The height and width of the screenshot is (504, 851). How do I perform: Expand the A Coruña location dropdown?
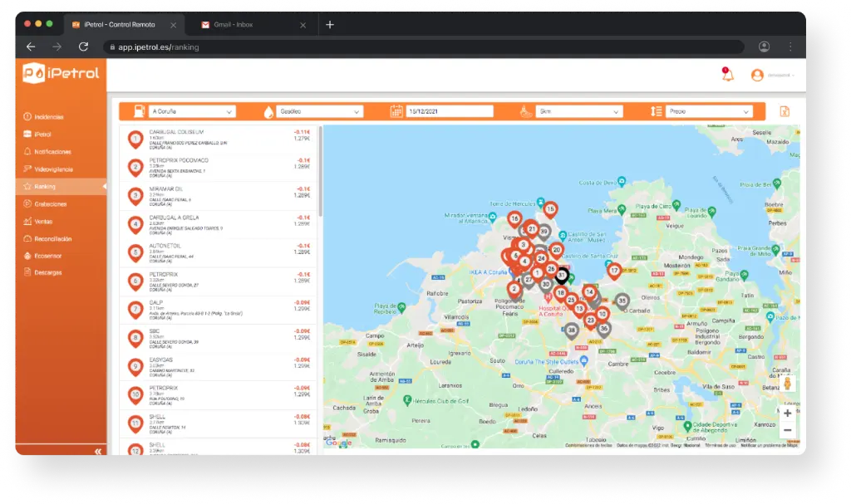[x=193, y=111]
